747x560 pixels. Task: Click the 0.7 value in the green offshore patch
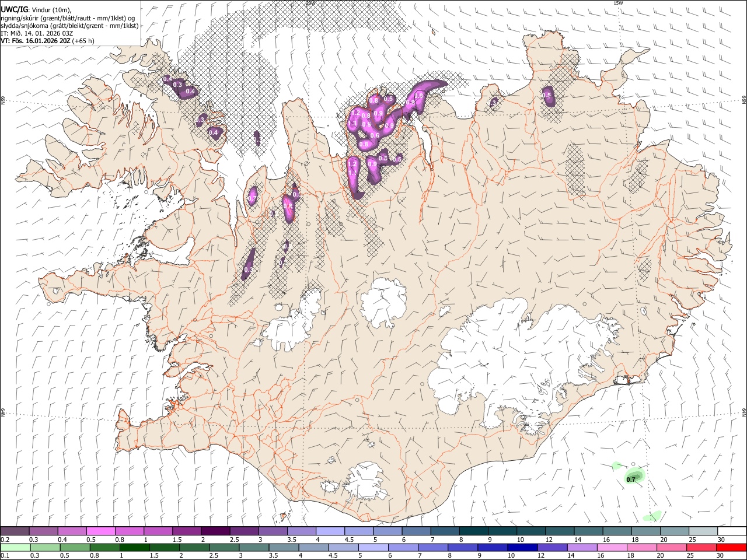tap(631, 480)
